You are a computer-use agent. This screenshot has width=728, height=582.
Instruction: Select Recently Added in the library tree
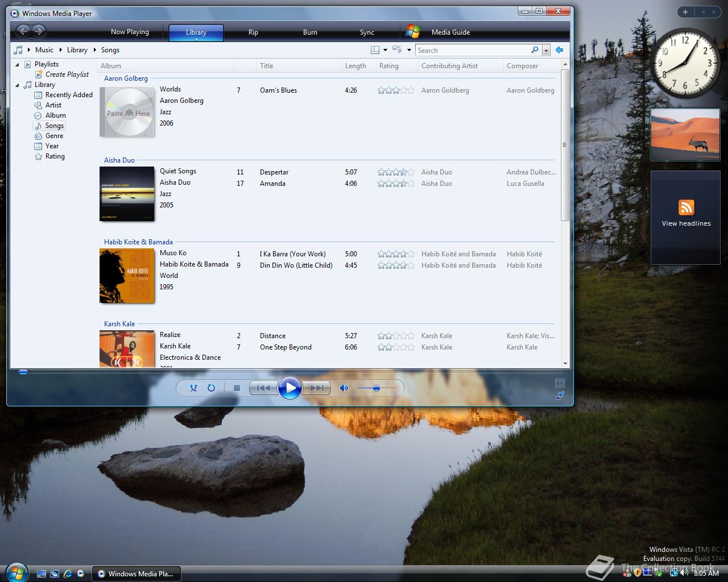pos(69,95)
